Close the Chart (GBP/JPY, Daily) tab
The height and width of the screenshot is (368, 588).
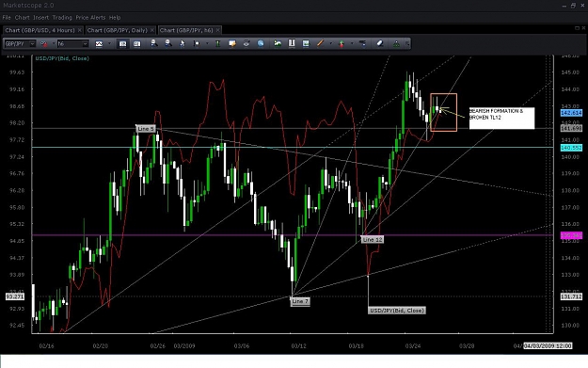click(x=152, y=30)
